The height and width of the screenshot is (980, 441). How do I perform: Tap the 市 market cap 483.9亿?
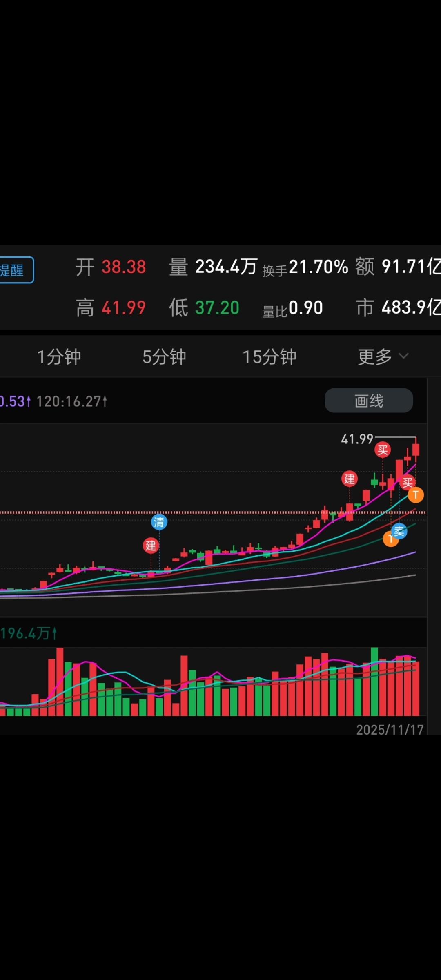point(411,307)
